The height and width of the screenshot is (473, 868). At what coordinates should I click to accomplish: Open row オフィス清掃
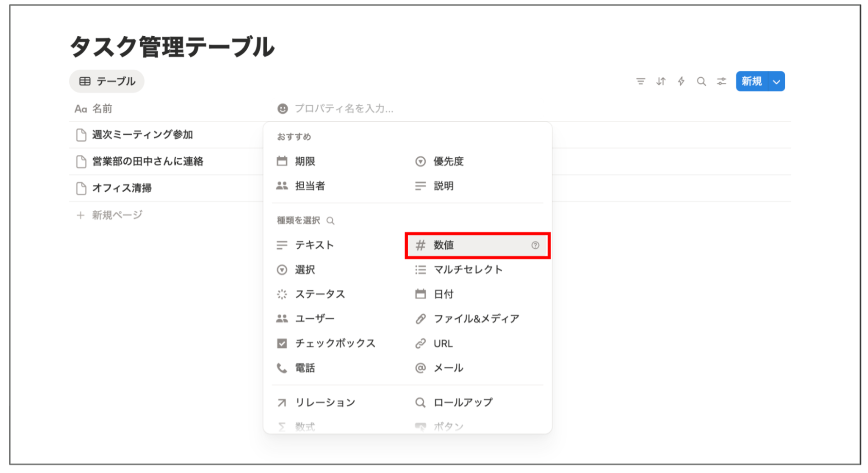122,188
